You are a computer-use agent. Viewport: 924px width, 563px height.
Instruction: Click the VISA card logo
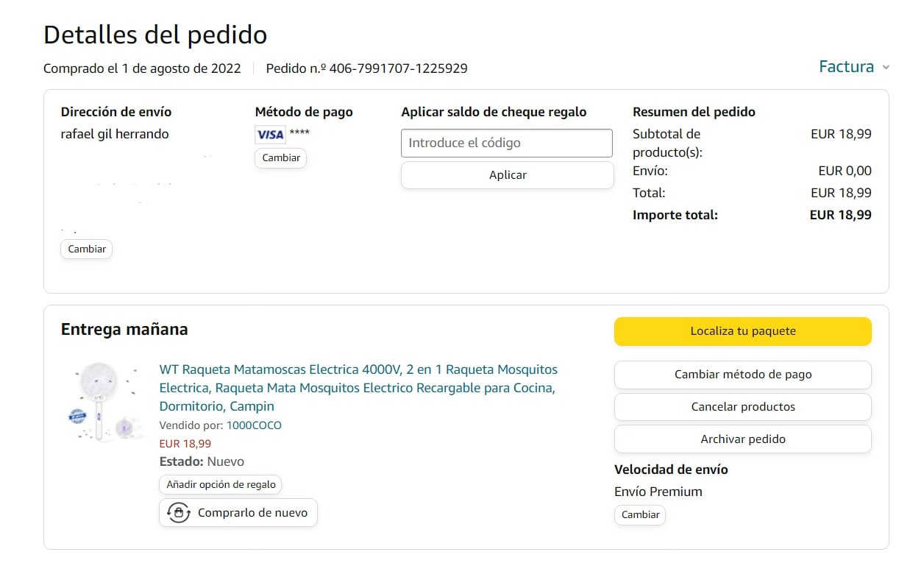(270, 135)
